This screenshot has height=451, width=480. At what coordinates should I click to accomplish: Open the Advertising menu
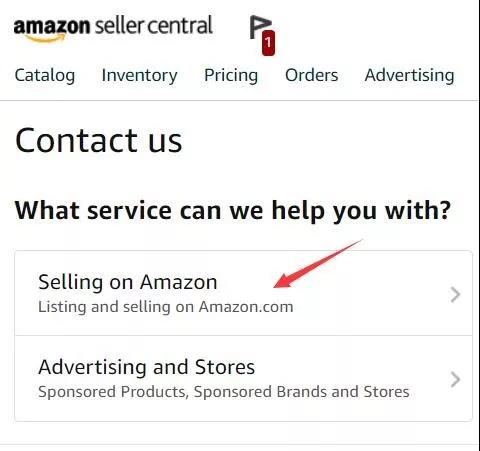pos(409,75)
